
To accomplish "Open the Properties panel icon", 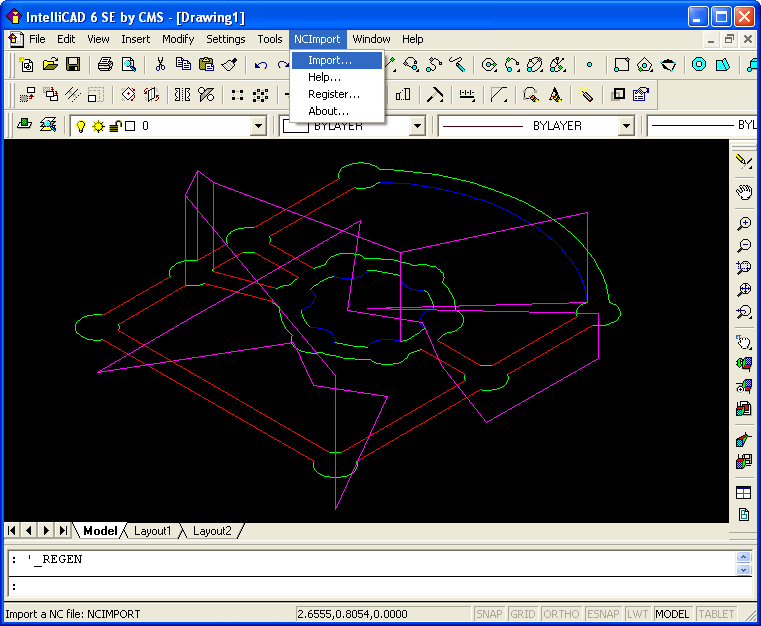I will click(641, 94).
